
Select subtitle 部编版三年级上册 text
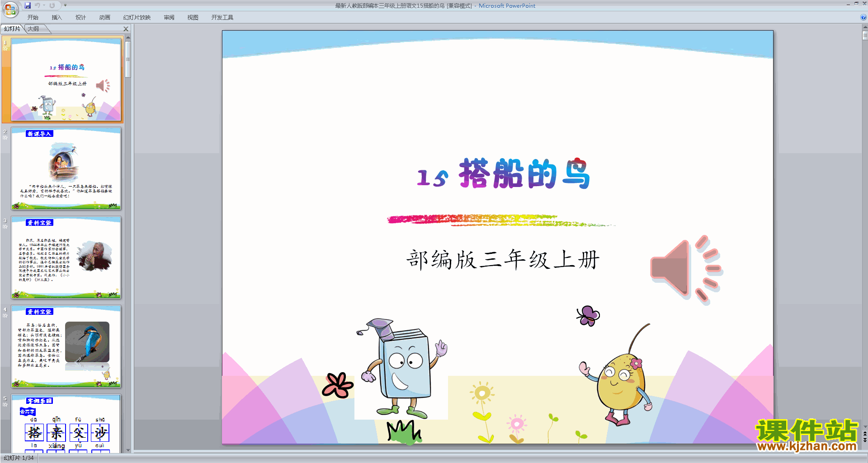503,260
